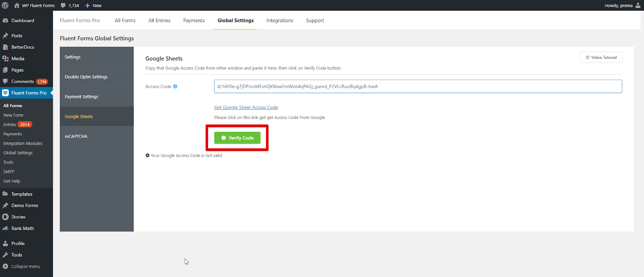
Task: Click the WordPress logo icon
Action: [x=5, y=5]
